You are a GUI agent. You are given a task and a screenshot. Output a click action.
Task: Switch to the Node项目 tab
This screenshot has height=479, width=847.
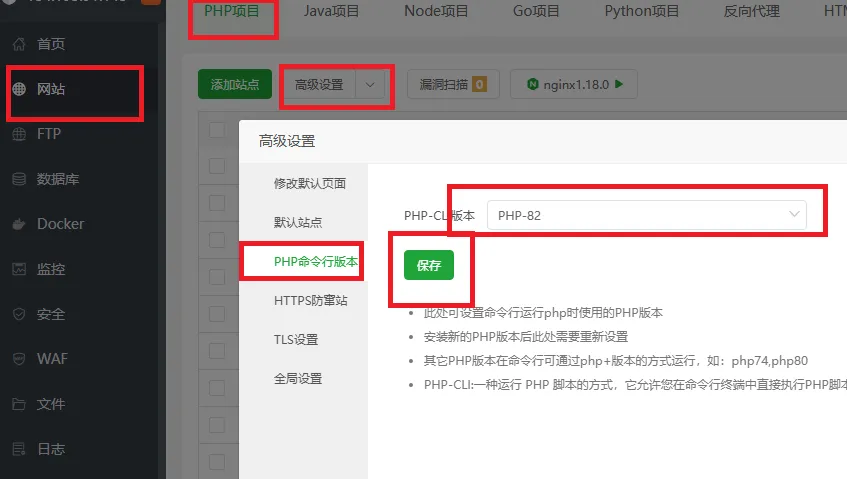click(x=436, y=11)
